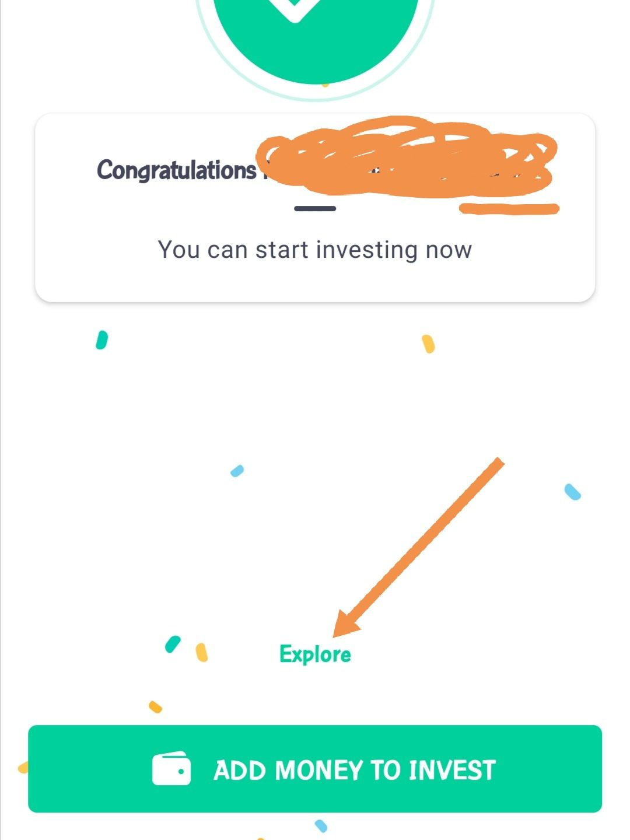Click the Congratulations heading text

point(176,170)
